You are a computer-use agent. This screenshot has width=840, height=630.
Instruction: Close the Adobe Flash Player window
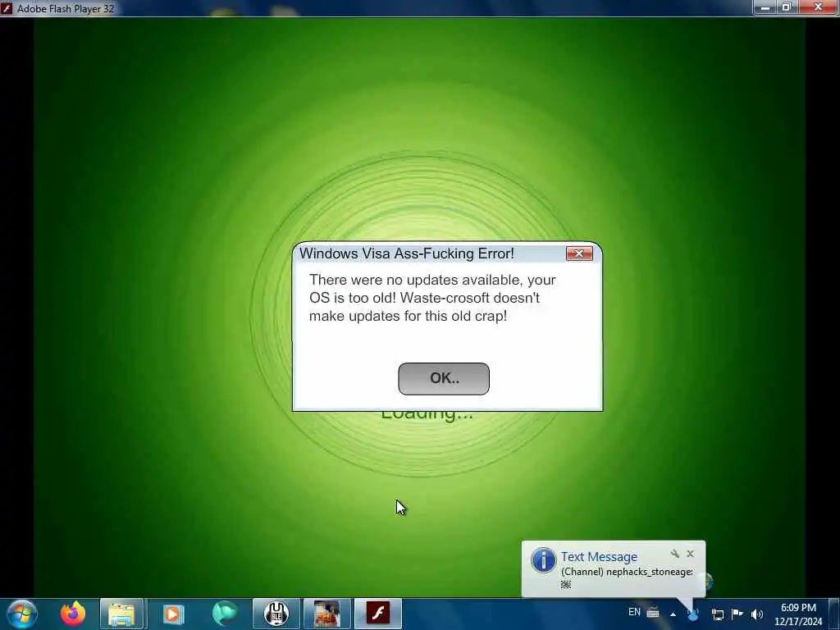(818, 7)
